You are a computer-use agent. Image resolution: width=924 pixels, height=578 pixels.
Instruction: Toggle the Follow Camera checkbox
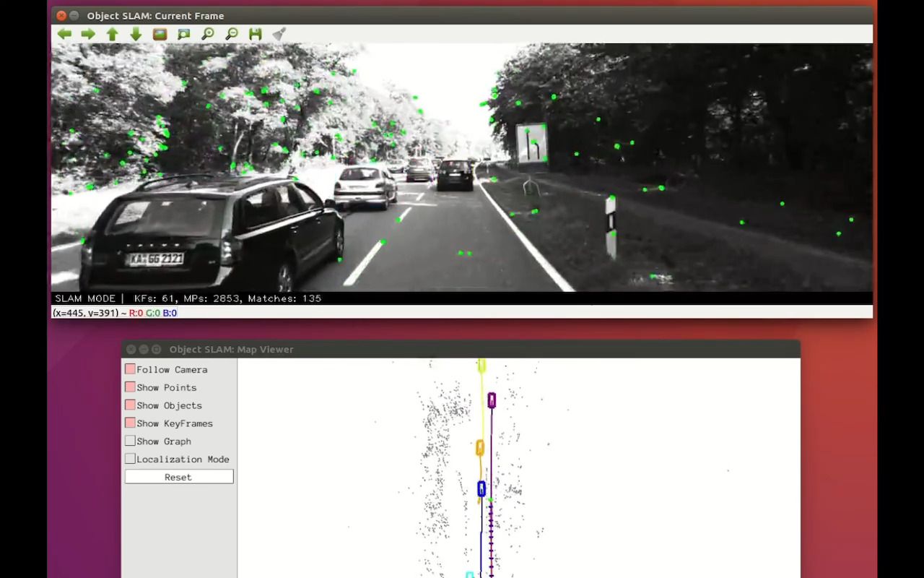pos(130,369)
